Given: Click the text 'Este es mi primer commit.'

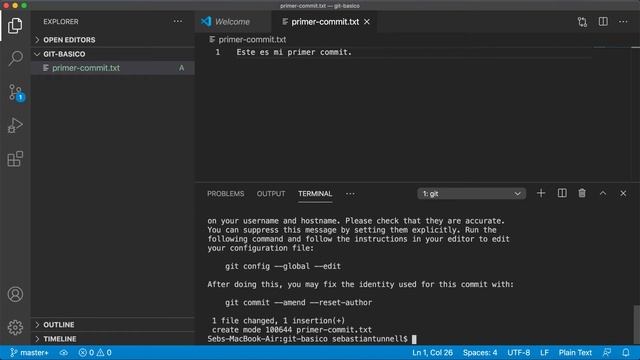Looking at the screenshot, I should 294,52.
